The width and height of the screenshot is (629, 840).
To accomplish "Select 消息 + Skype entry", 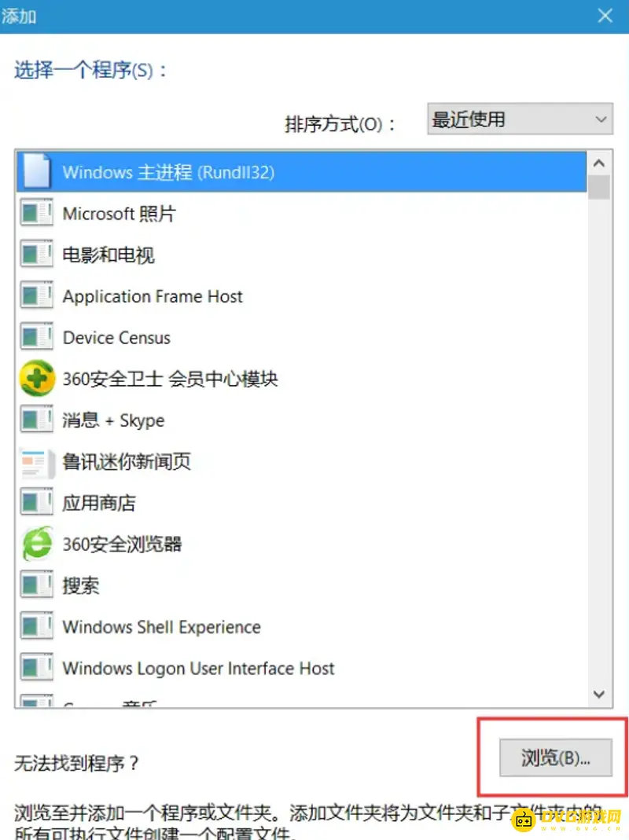I will 301,420.
